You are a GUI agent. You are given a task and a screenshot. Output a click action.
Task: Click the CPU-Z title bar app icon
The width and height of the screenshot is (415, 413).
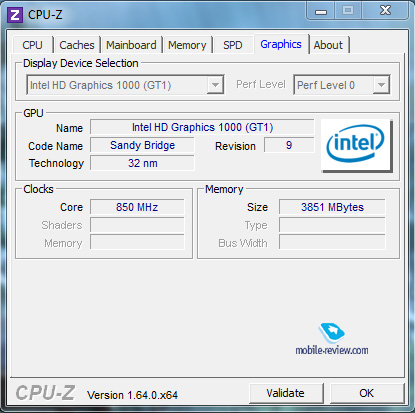pyautogui.click(x=15, y=15)
